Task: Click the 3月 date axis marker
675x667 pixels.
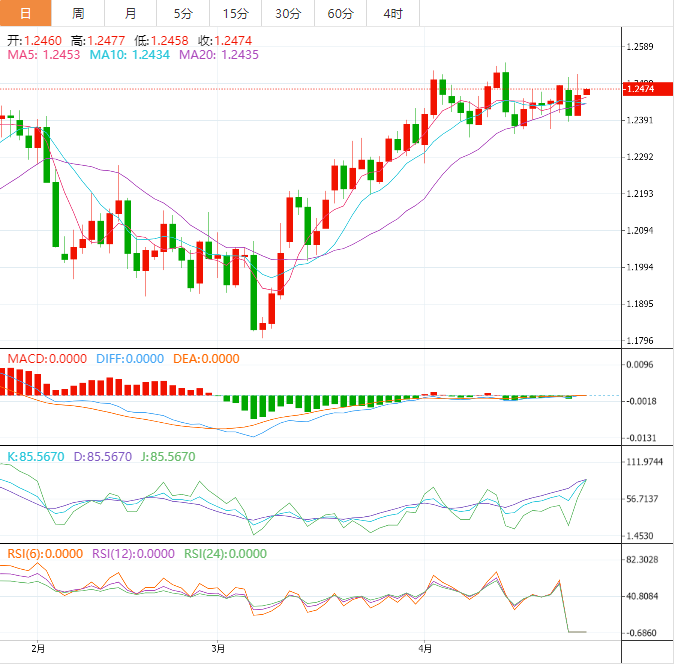Action: coord(218,648)
